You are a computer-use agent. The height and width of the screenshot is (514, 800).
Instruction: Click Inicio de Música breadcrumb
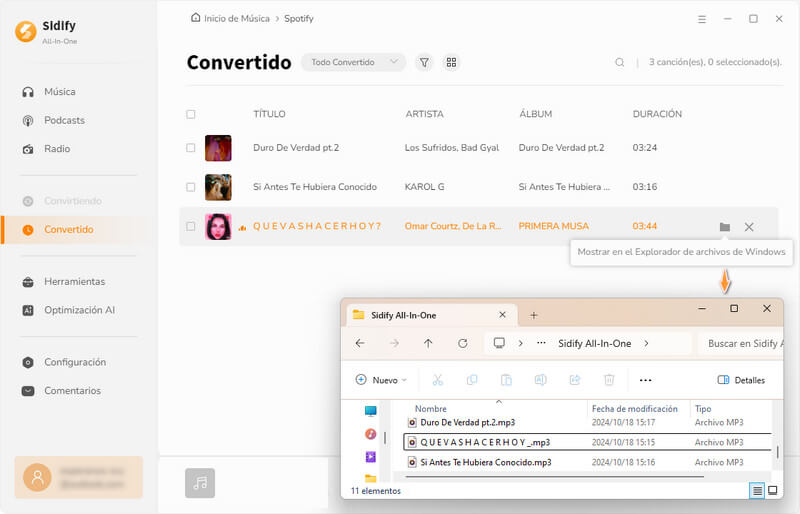pos(230,18)
